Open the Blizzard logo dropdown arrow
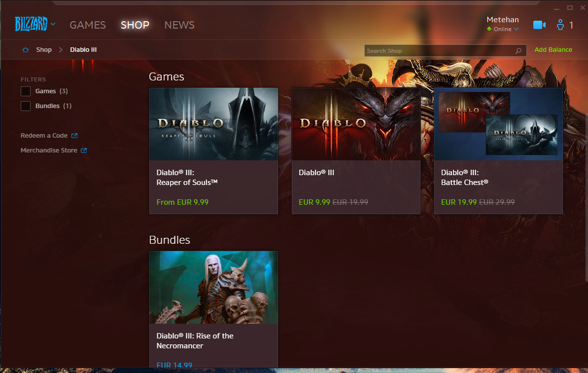The width and height of the screenshot is (588, 373). coord(53,24)
